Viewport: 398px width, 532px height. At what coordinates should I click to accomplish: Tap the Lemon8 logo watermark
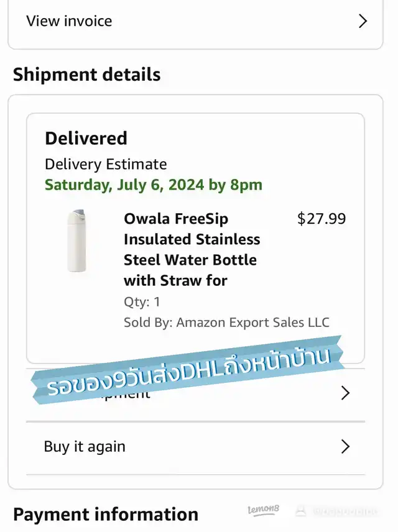point(264,510)
